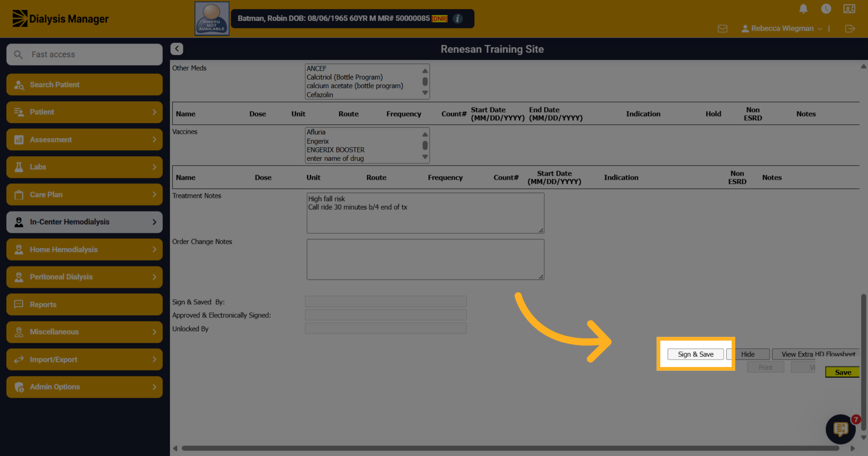
Task: Open Peritoneal Dialysis menu
Action: pyautogui.click(x=84, y=277)
